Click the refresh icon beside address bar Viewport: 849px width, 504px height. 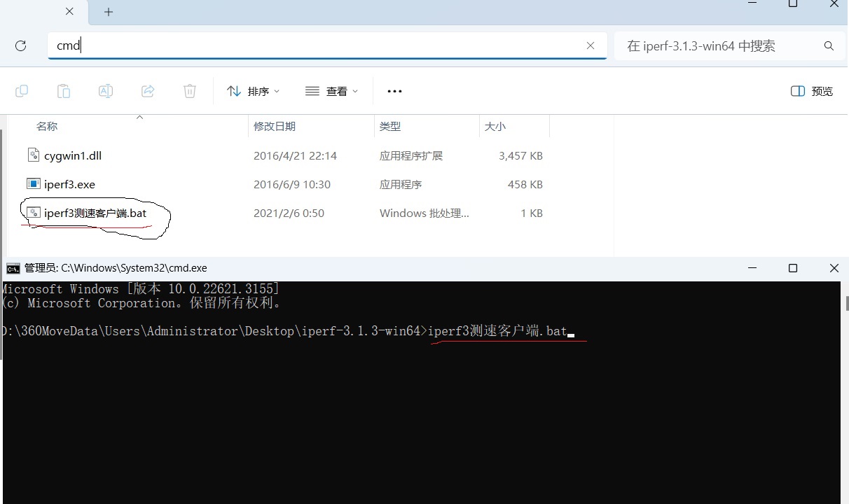click(x=20, y=45)
